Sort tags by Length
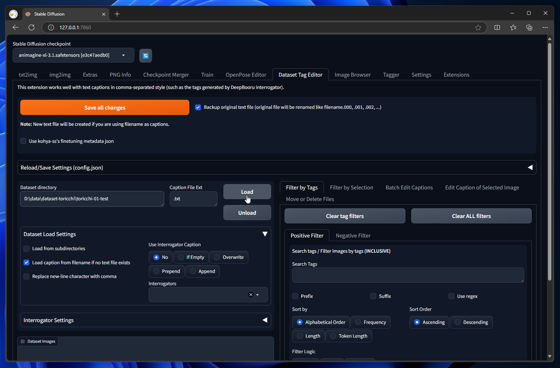This screenshot has height=368, width=560. click(309, 336)
